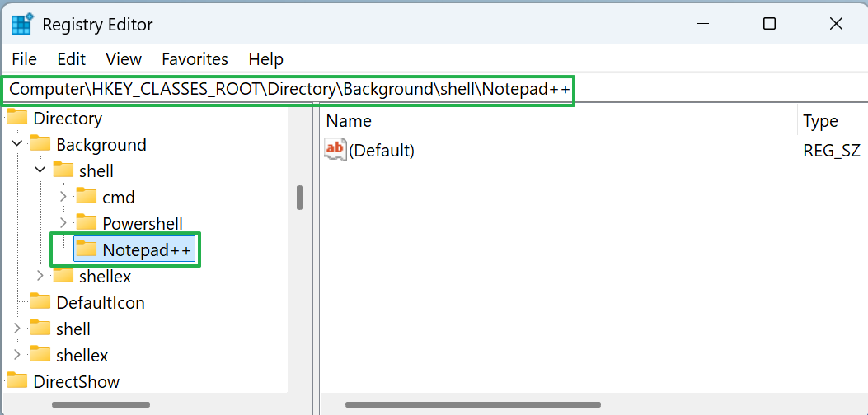The width and height of the screenshot is (868, 415).
Task: Collapse the Background key
Action: click(17, 144)
